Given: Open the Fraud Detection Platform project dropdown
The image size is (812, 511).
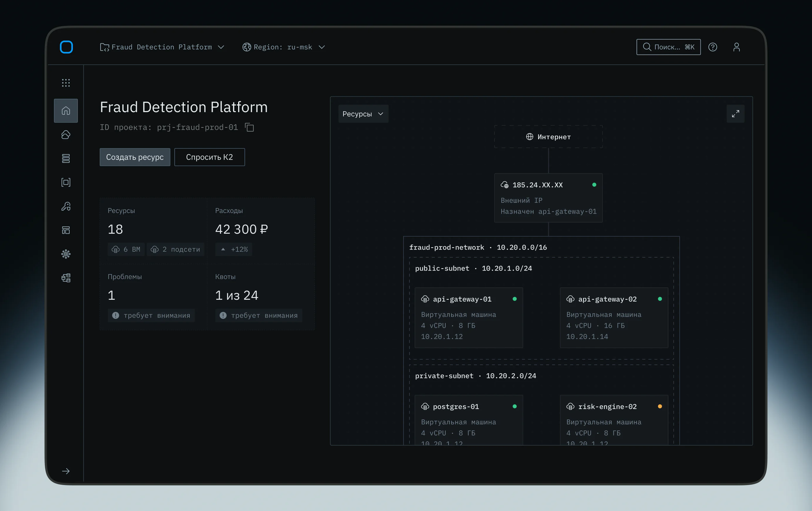Looking at the screenshot, I should pos(162,47).
